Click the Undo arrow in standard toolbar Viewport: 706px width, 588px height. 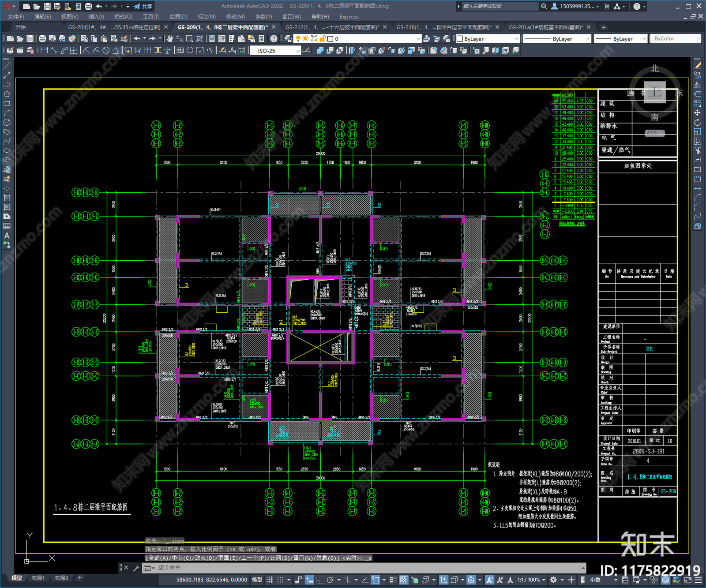pos(137,39)
